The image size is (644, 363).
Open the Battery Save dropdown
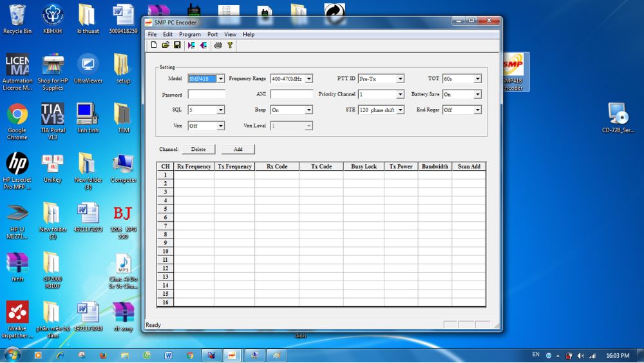[477, 94]
